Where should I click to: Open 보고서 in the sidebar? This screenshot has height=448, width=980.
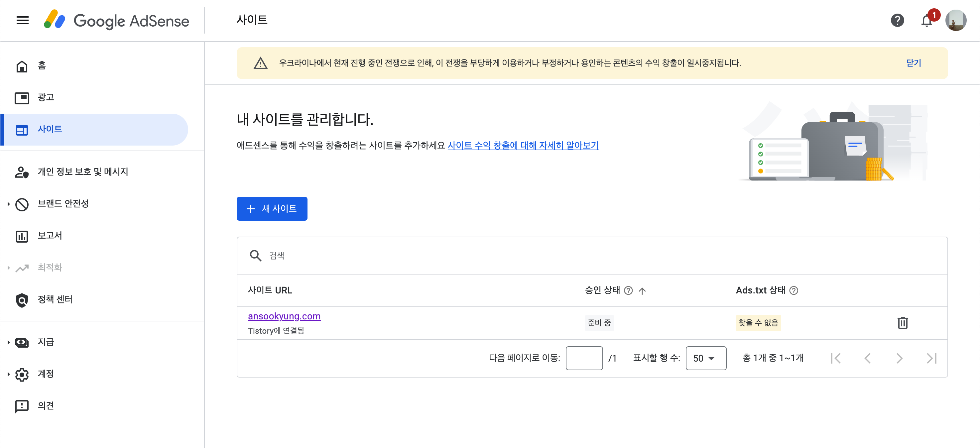50,236
